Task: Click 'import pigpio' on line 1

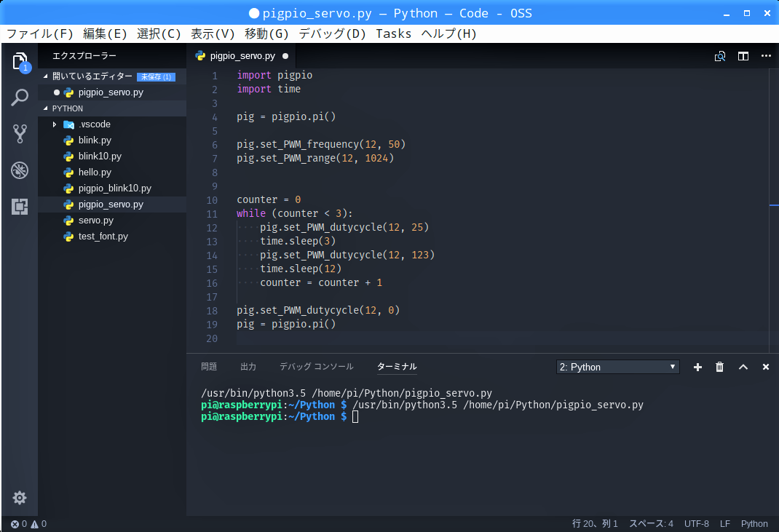Action: tap(274, 76)
